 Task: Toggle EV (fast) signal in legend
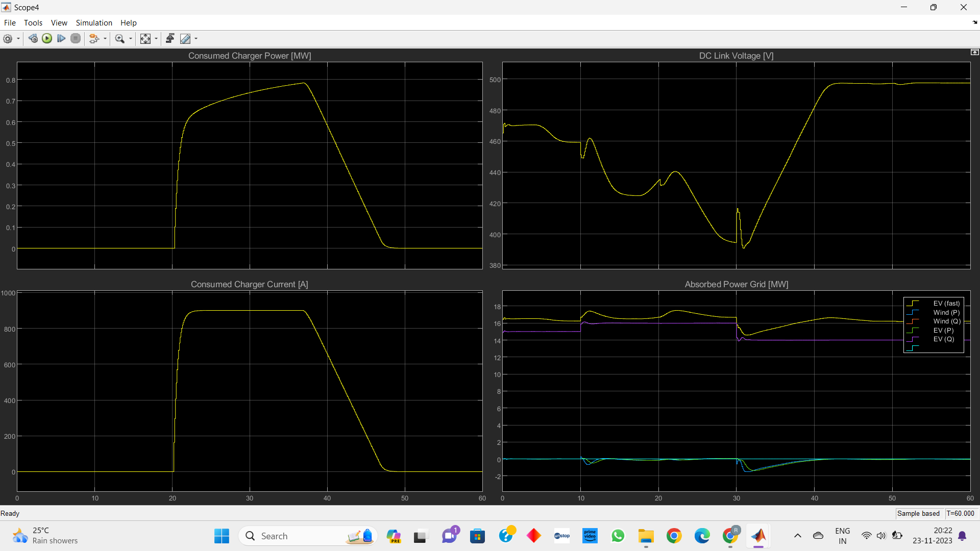pyautogui.click(x=946, y=304)
